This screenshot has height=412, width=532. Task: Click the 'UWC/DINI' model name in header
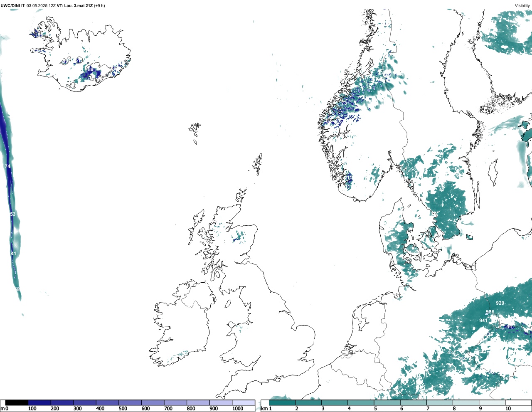click(10, 5)
